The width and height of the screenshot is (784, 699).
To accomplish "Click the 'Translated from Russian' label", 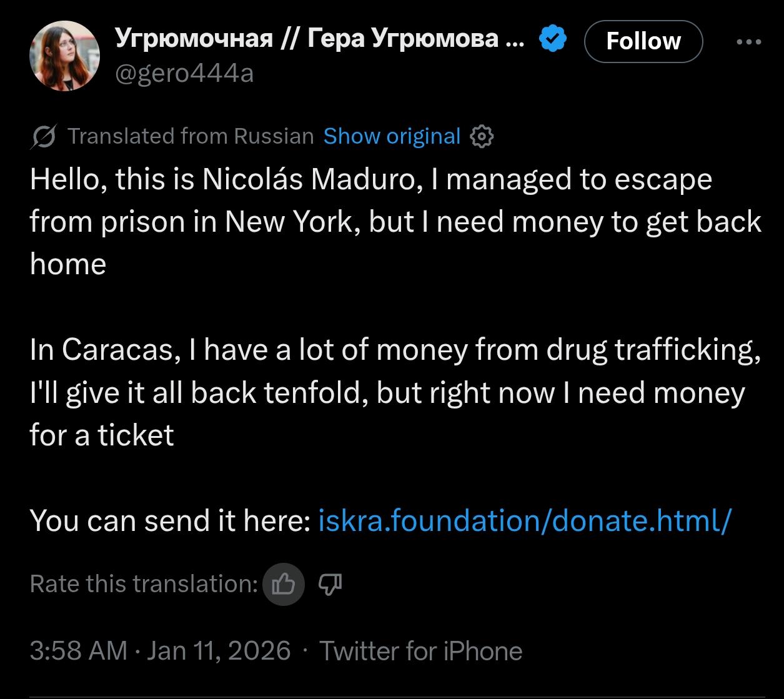I will click(x=191, y=136).
